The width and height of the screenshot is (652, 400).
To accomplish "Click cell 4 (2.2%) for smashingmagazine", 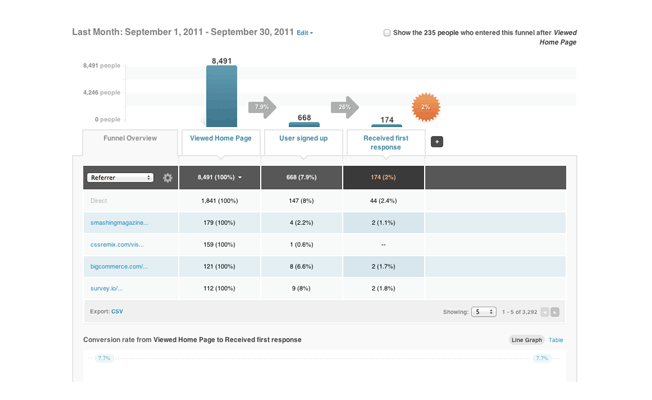I will pyautogui.click(x=301, y=223).
